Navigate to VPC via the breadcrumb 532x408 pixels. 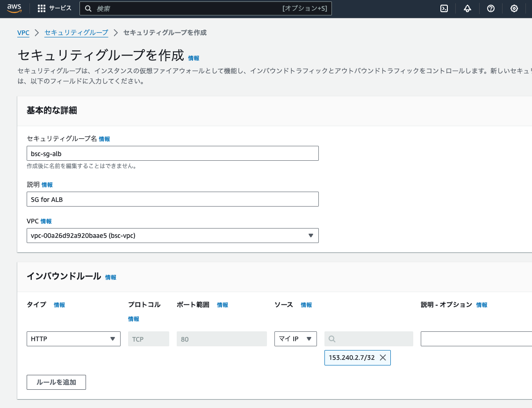23,33
